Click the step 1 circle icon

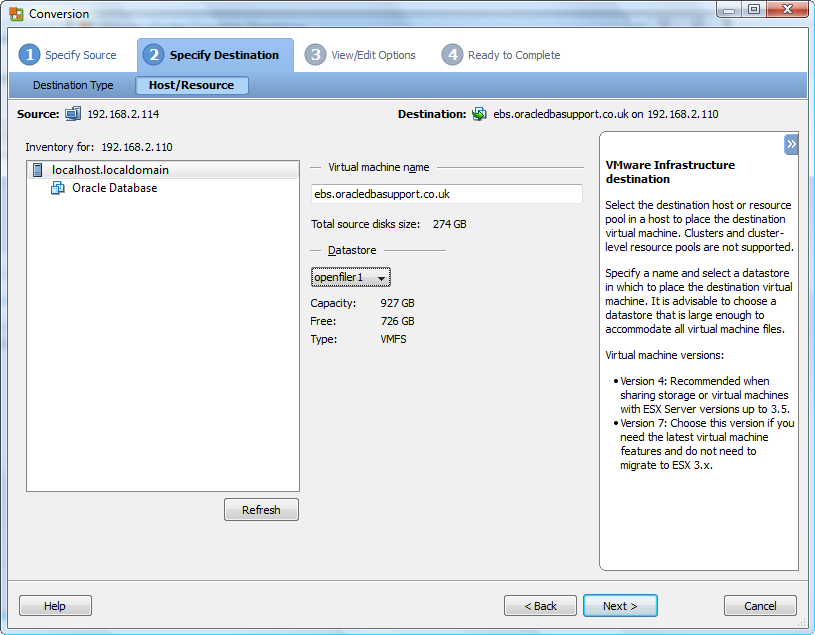pyautogui.click(x=30, y=55)
